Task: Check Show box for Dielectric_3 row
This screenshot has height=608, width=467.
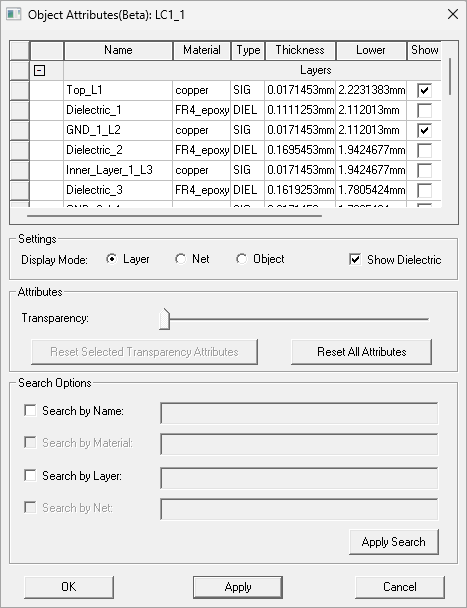Action: click(424, 190)
